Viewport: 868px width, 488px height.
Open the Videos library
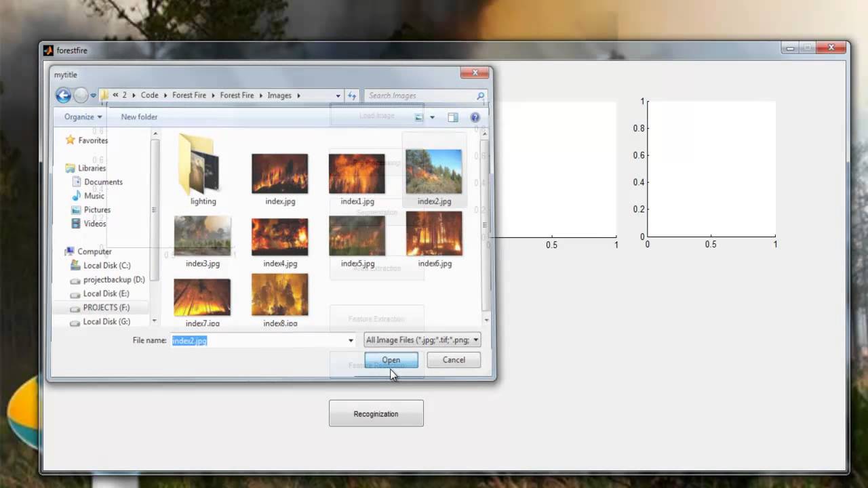95,224
